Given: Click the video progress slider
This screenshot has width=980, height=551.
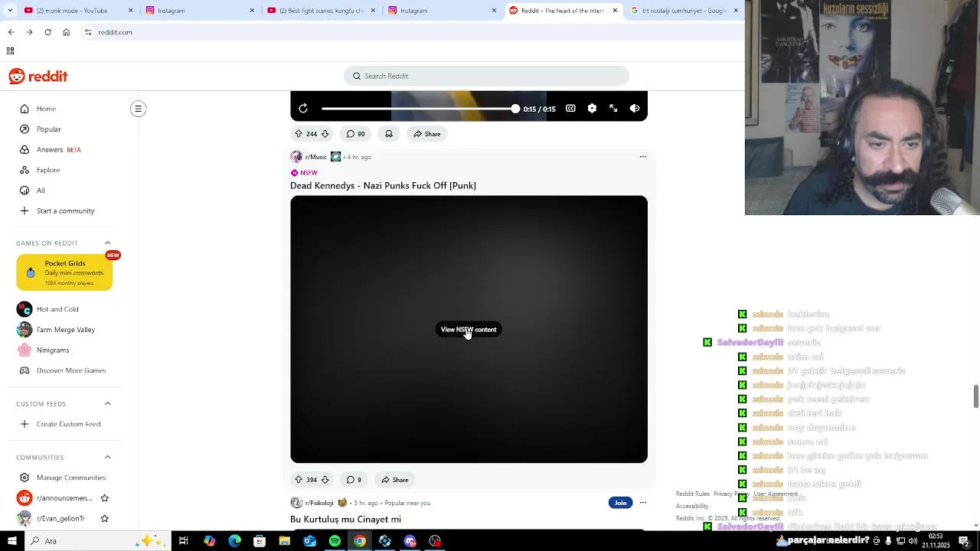Looking at the screenshot, I should point(418,109).
